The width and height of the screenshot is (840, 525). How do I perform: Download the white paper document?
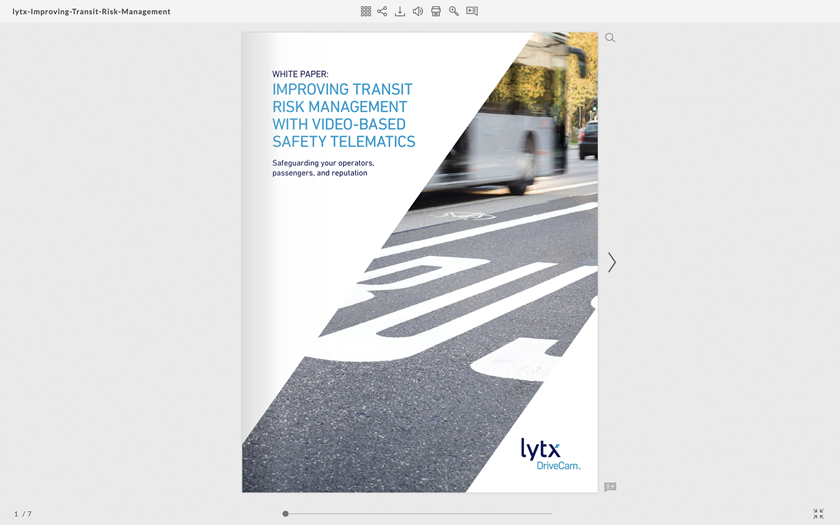(x=400, y=11)
